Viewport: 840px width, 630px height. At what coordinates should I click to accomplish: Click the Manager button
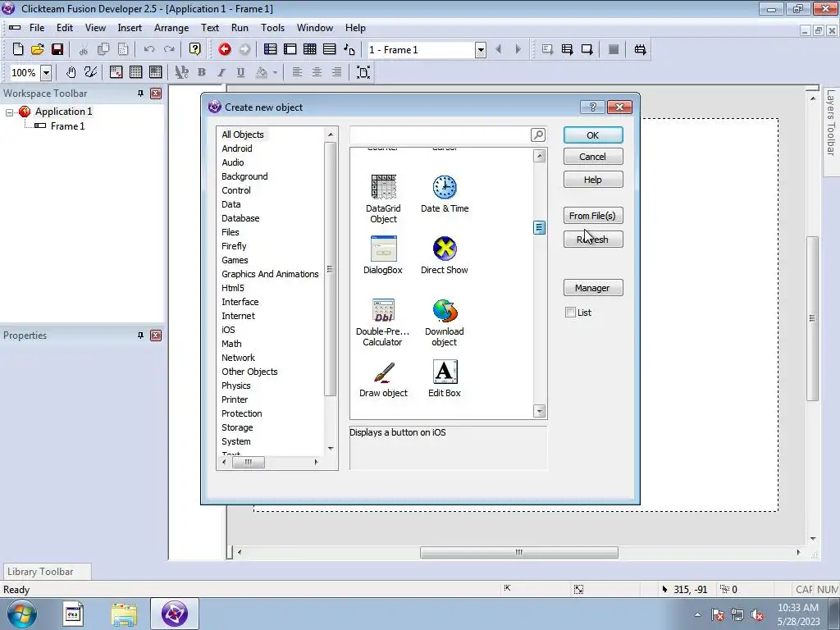pyautogui.click(x=593, y=288)
